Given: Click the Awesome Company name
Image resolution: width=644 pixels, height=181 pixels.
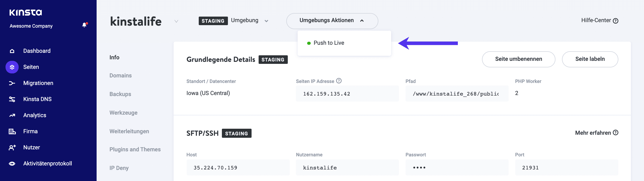Looking at the screenshot, I should pyautogui.click(x=31, y=26).
